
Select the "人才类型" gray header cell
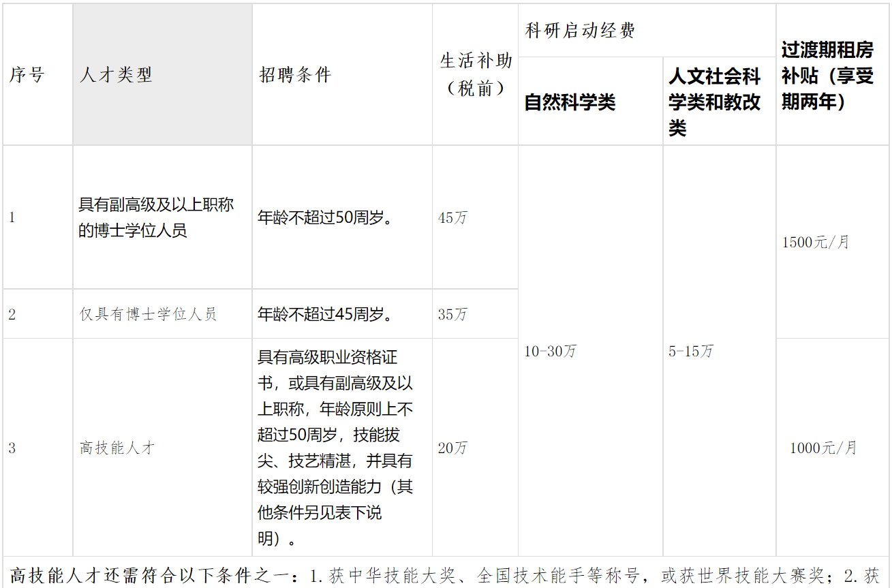tap(116, 75)
